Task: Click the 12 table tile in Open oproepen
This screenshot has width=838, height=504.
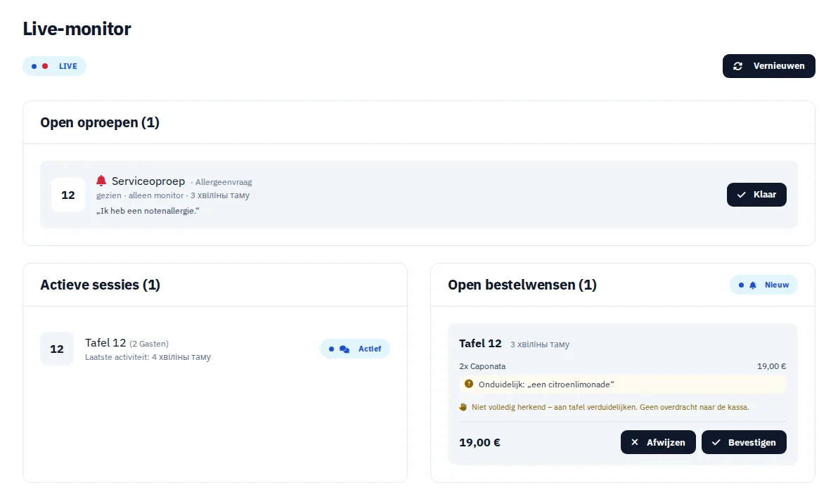Action: [68, 195]
